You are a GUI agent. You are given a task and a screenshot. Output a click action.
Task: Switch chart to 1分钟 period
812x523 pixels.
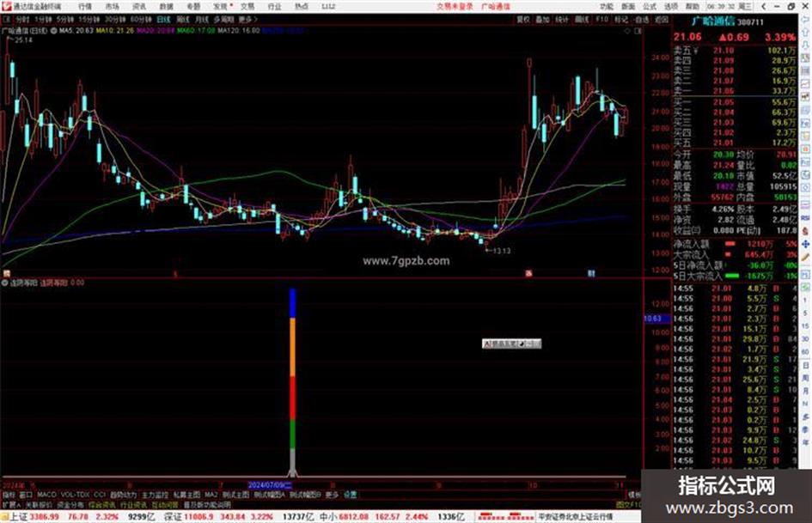point(43,19)
